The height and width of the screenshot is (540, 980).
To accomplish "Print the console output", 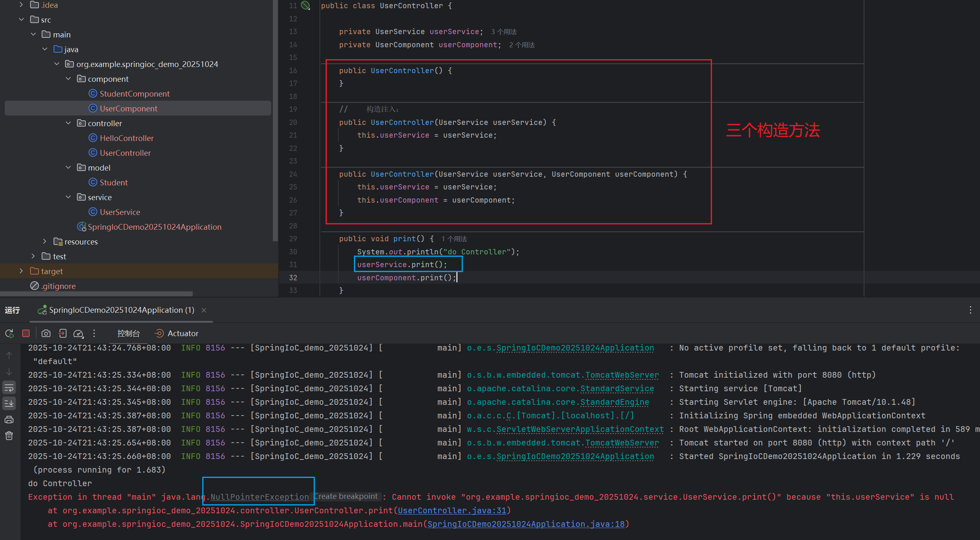I will pyautogui.click(x=9, y=420).
